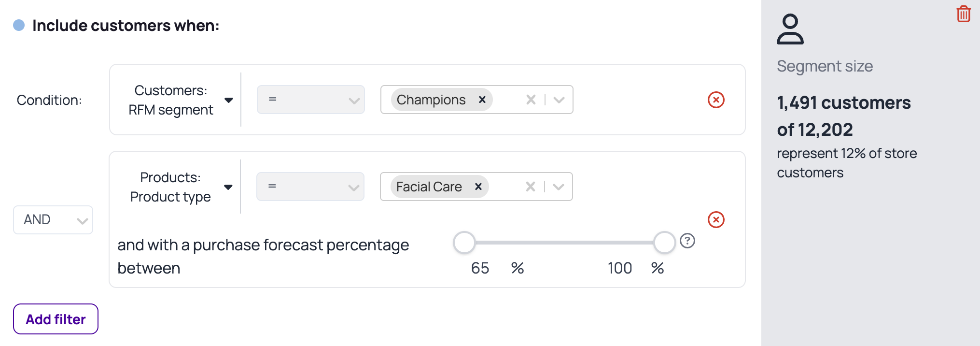Clear all product type selections
The image size is (980, 346).
click(x=531, y=187)
